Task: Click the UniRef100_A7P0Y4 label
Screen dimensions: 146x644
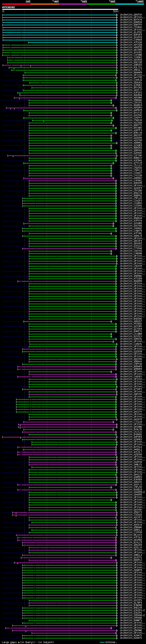Action: (x=131, y=221)
